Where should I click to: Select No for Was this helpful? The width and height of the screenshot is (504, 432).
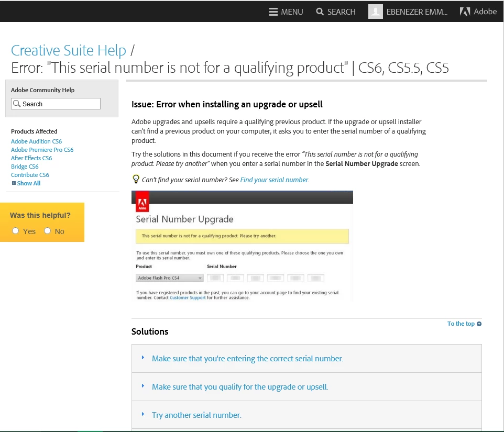[x=47, y=230]
